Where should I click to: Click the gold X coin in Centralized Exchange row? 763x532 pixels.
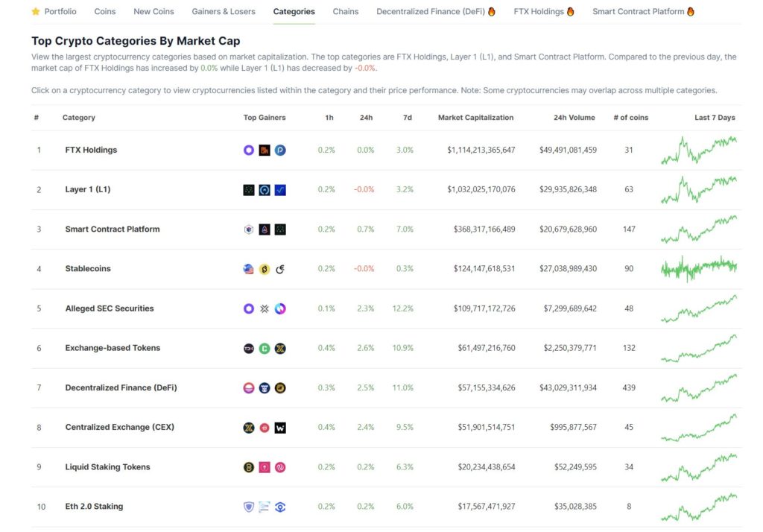coord(249,428)
